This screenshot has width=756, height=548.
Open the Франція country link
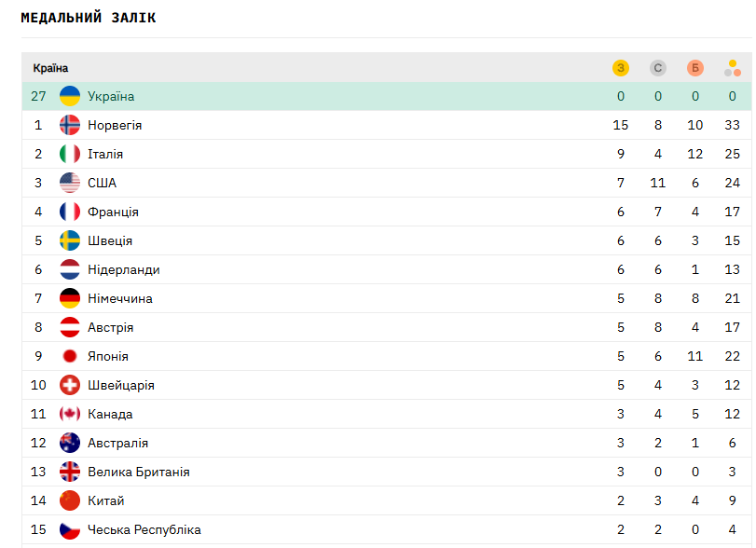click(x=113, y=212)
